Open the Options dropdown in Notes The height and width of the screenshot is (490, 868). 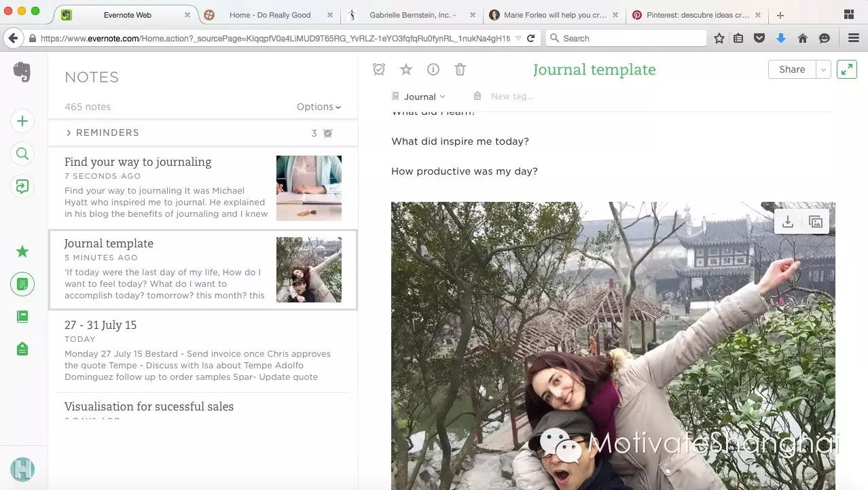319,107
